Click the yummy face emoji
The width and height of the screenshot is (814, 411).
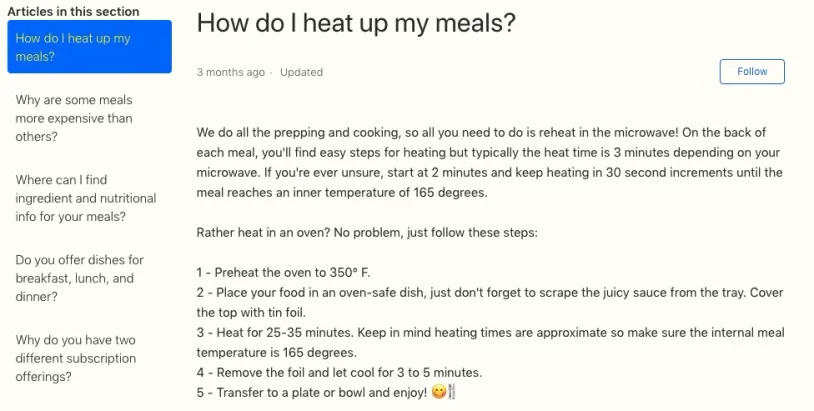(x=437, y=393)
